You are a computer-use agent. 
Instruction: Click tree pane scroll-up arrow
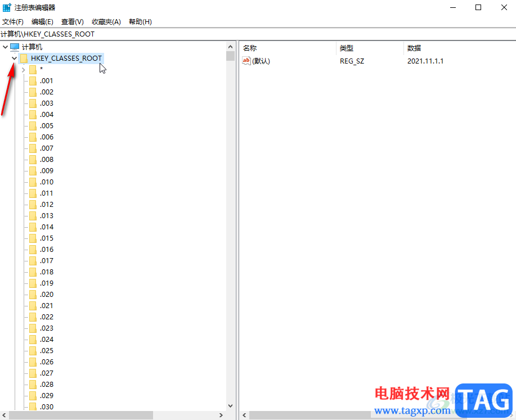(230, 47)
